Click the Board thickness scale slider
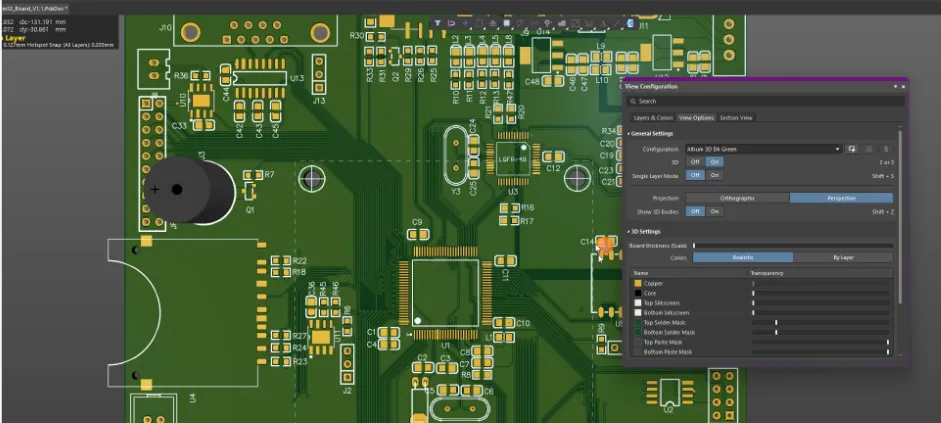 793,245
